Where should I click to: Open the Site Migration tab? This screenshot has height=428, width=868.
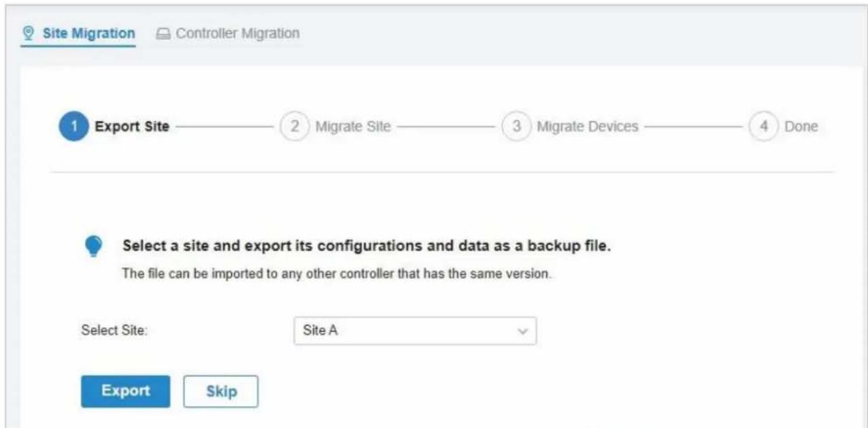pos(79,33)
